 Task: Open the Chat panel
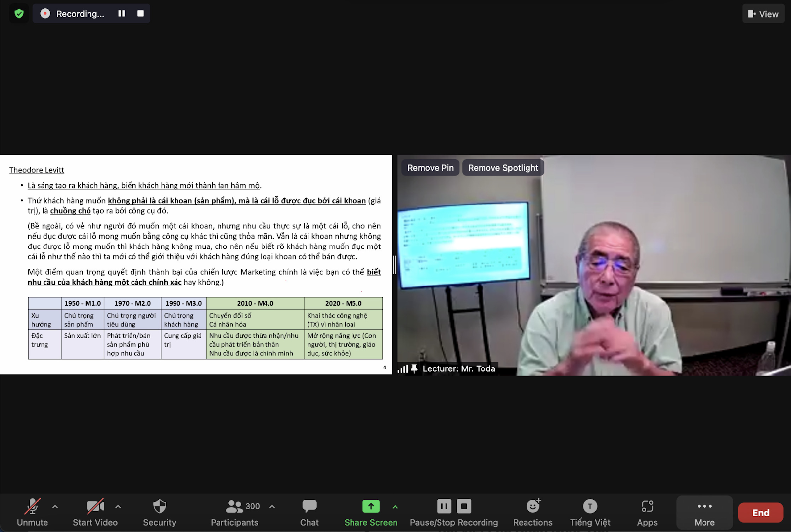coord(309,513)
